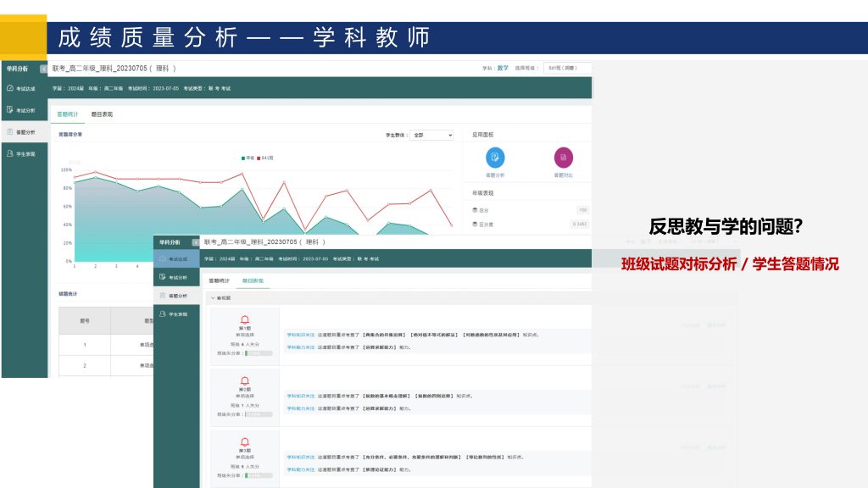This screenshot has width=868, height=488.
Task: Click the purple 答题对比 circle icon
Action: (x=563, y=158)
